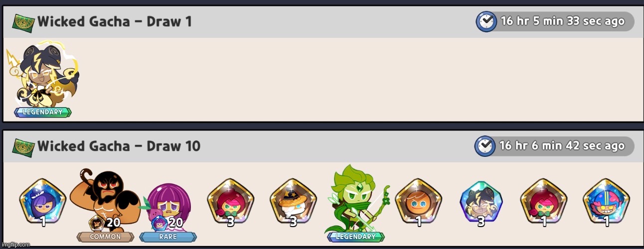Click the Legendary badge in Draw 1

[x=43, y=112]
